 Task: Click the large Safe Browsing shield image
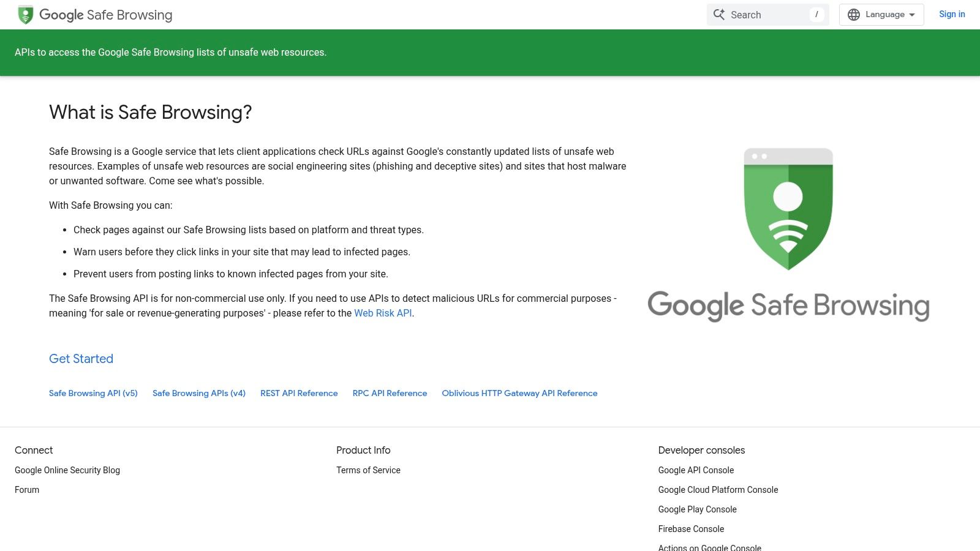[x=788, y=209]
